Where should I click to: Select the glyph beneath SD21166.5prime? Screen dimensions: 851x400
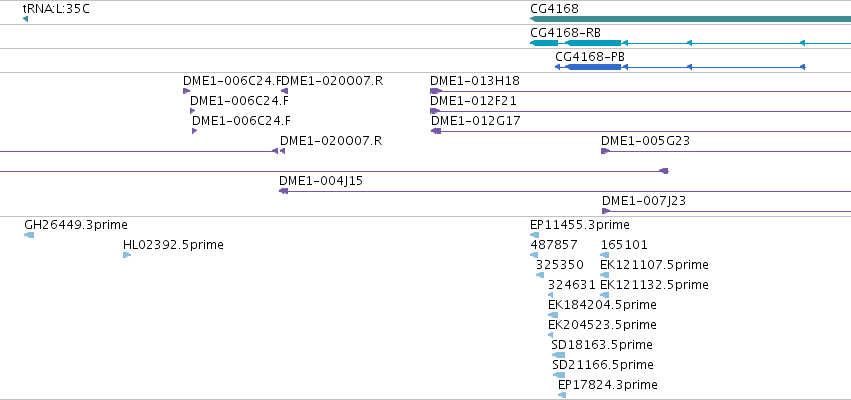(x=559, y=375)
